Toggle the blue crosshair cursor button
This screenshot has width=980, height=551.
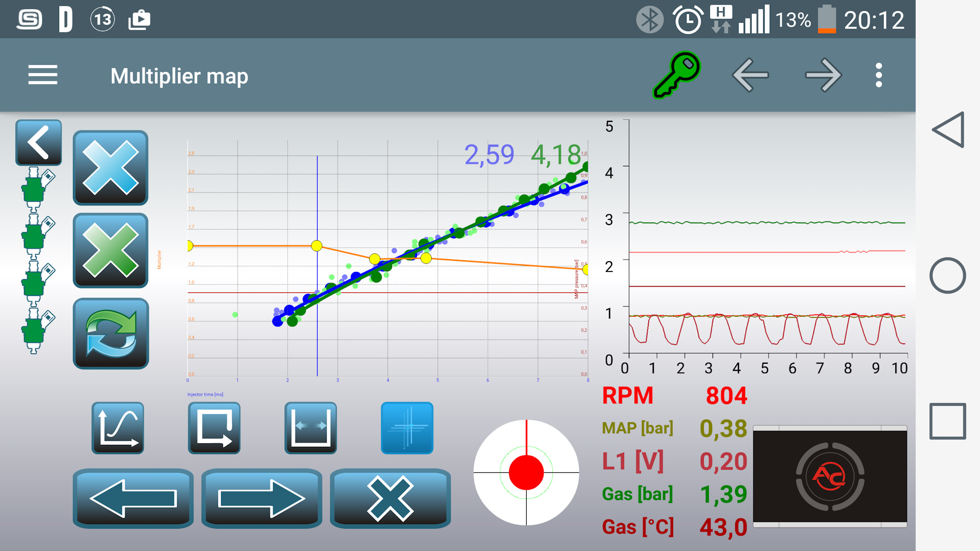click(407, 428)
